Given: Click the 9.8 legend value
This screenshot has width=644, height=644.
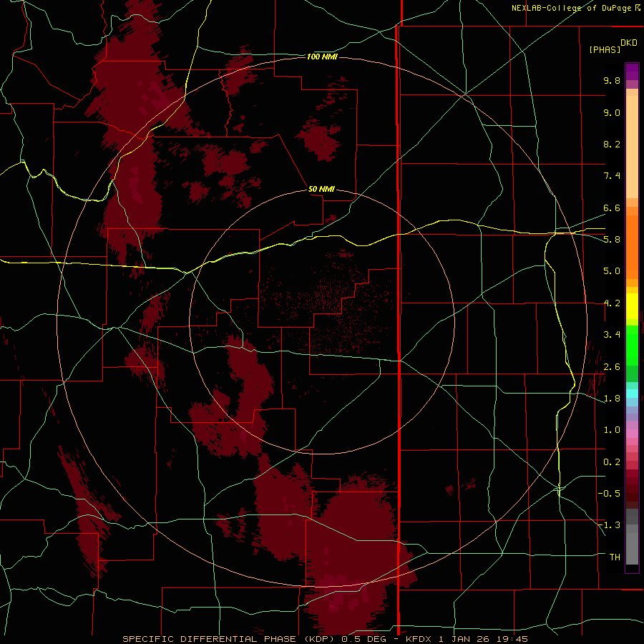Looking at the screenshot, I should point(612,80).
